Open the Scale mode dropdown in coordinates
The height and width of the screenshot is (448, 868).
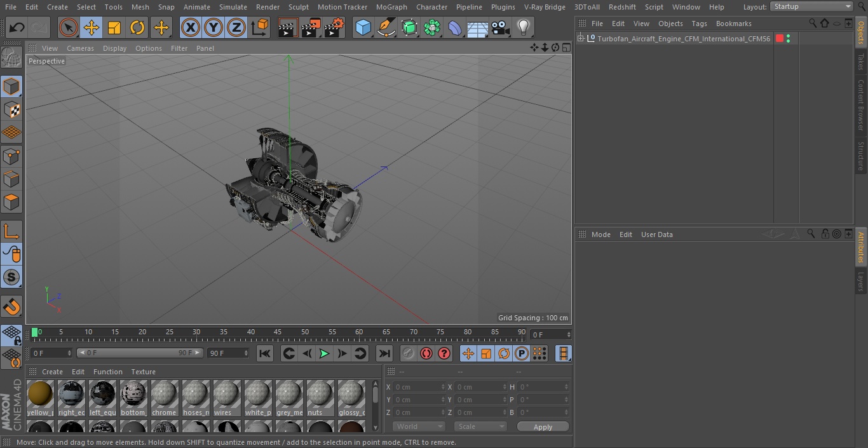point(480,426)
